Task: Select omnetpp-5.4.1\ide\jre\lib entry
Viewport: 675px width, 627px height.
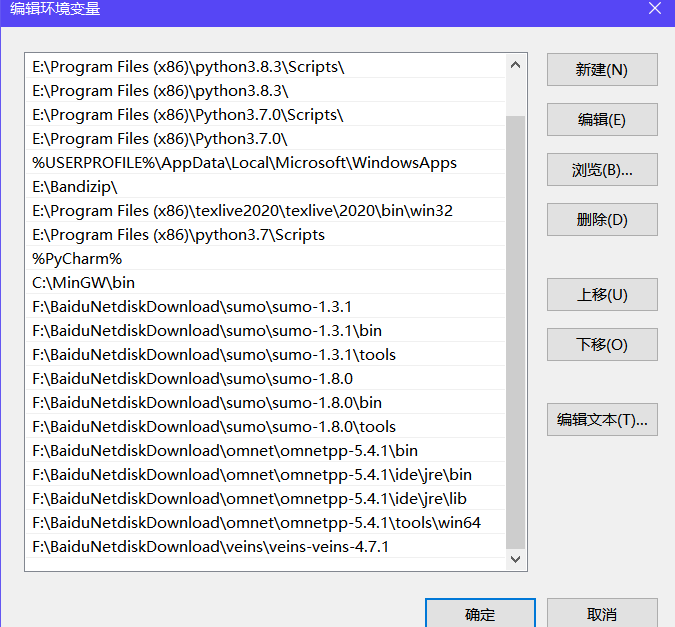Action: pos(266,498)
